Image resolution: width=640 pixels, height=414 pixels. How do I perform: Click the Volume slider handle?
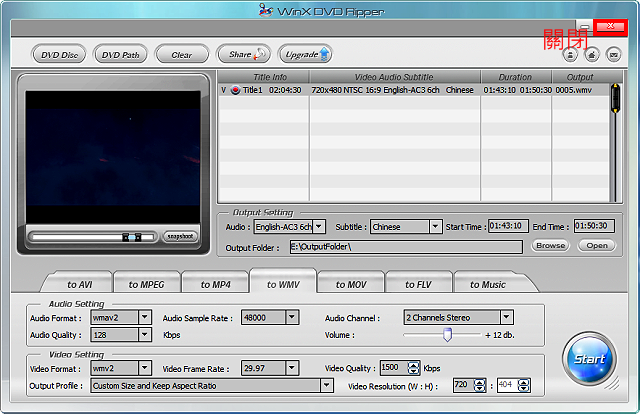(447, 335)
